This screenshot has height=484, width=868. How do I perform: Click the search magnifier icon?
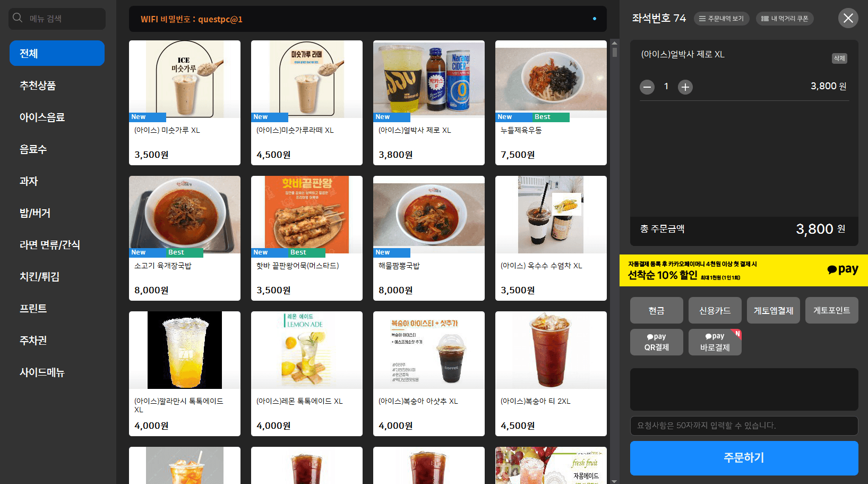coord(18,18)
